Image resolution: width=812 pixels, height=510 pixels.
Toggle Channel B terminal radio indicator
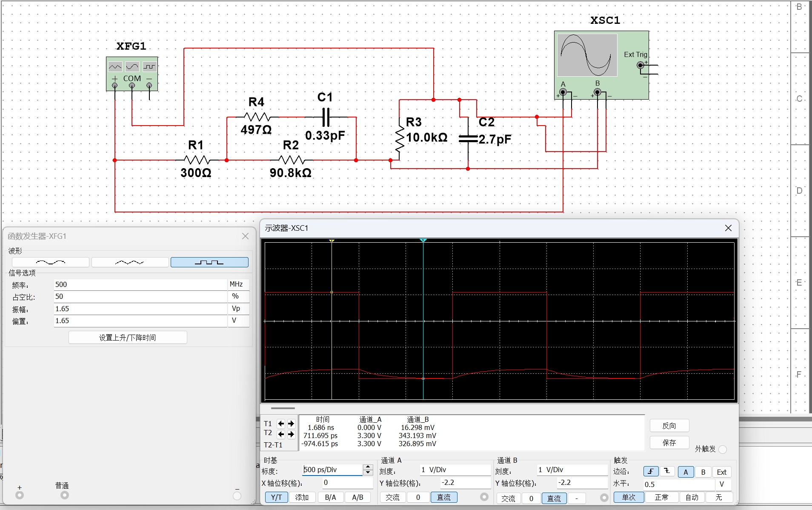[x=604, y=497]
